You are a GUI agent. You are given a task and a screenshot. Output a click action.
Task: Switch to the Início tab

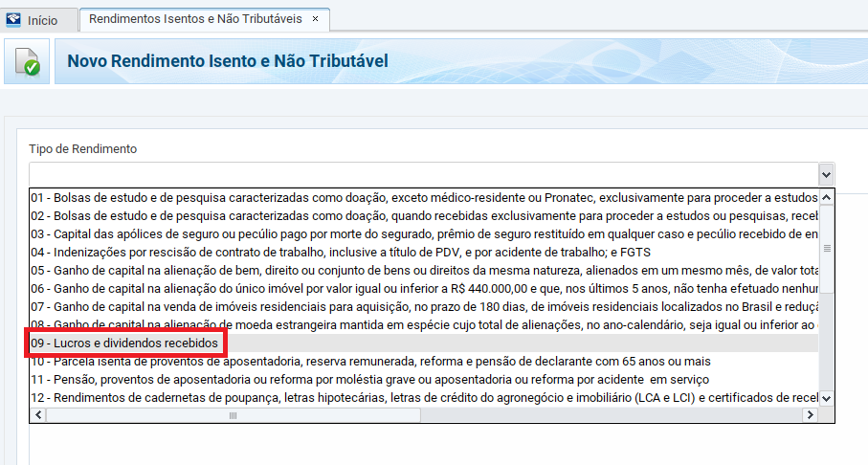click(x=41, y=20)
